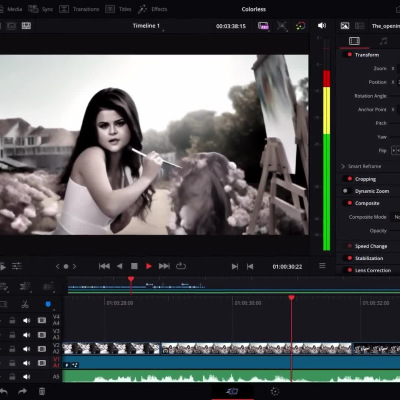This screenshot has height=400, width=400.
Task: Mute audio with the speaker icon above meters
Action: pos(322,26)
